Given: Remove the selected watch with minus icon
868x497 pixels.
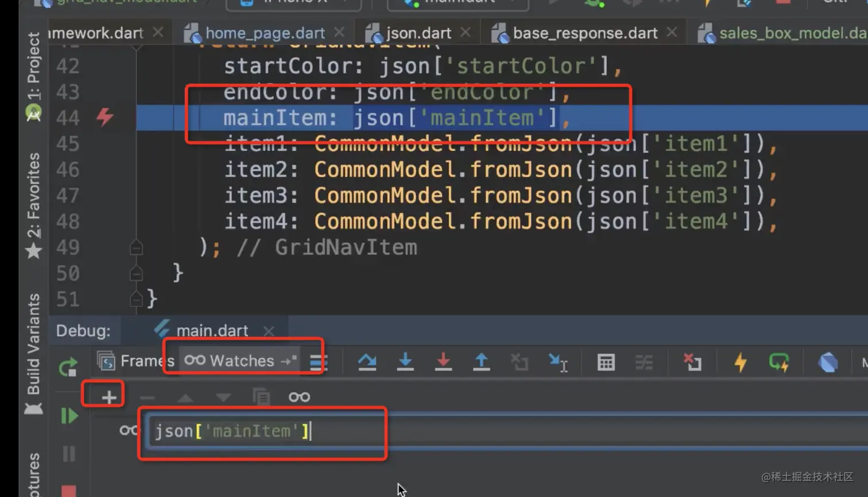Looking at the screenshot, I should coord(148,397).
